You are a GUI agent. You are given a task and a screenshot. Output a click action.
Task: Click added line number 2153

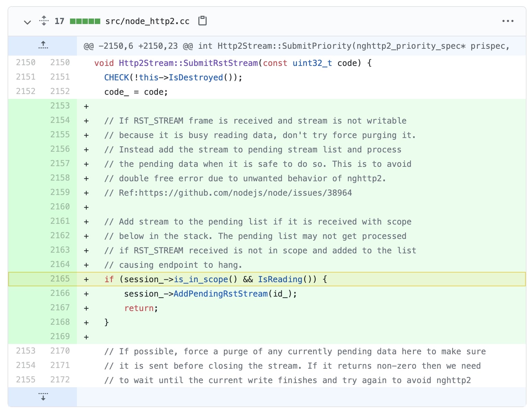coord(60,106)
